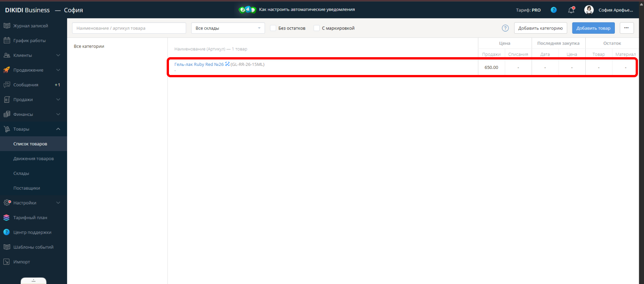Go to Движения товаров submenu item
The width and height of the screenshot is (644, 284).
(33, 159)
